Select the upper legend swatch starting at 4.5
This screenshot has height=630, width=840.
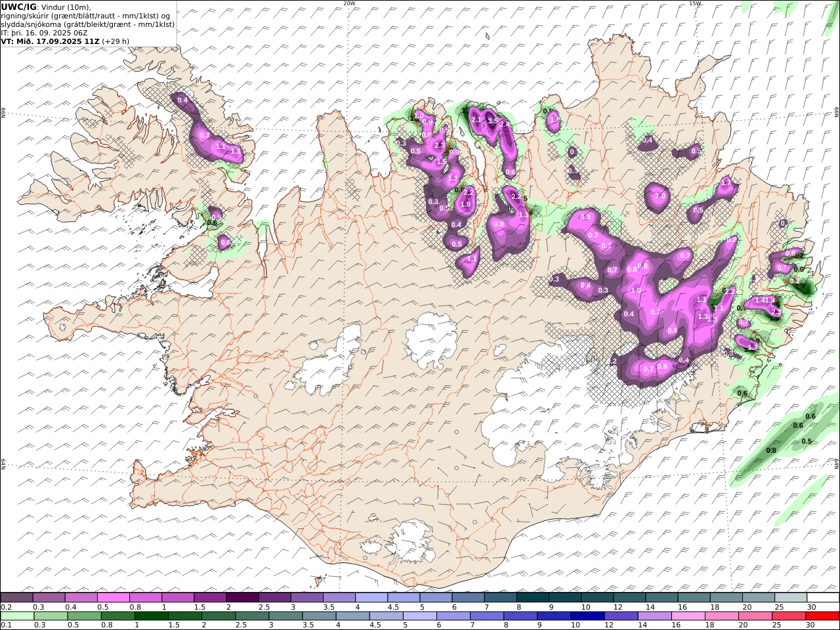point(404,598)
